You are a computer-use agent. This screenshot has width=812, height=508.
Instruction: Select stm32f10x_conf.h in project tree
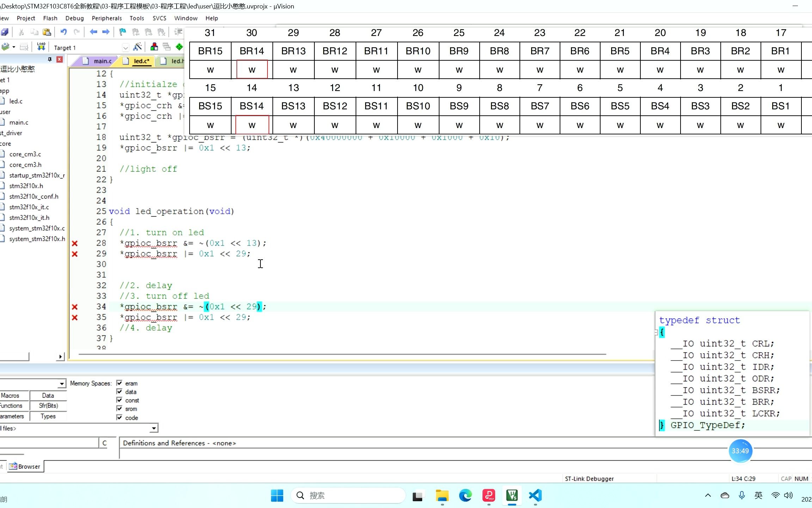(x=33, y=196)
